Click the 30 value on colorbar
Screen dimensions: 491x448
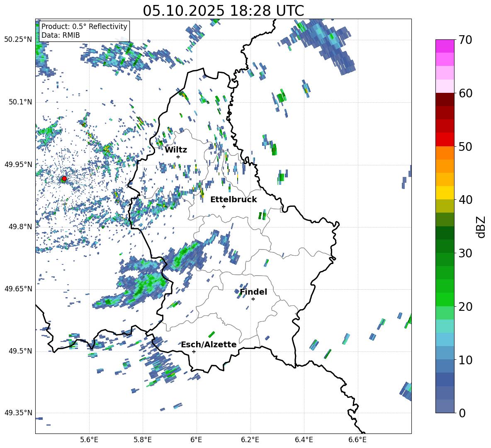466,253
